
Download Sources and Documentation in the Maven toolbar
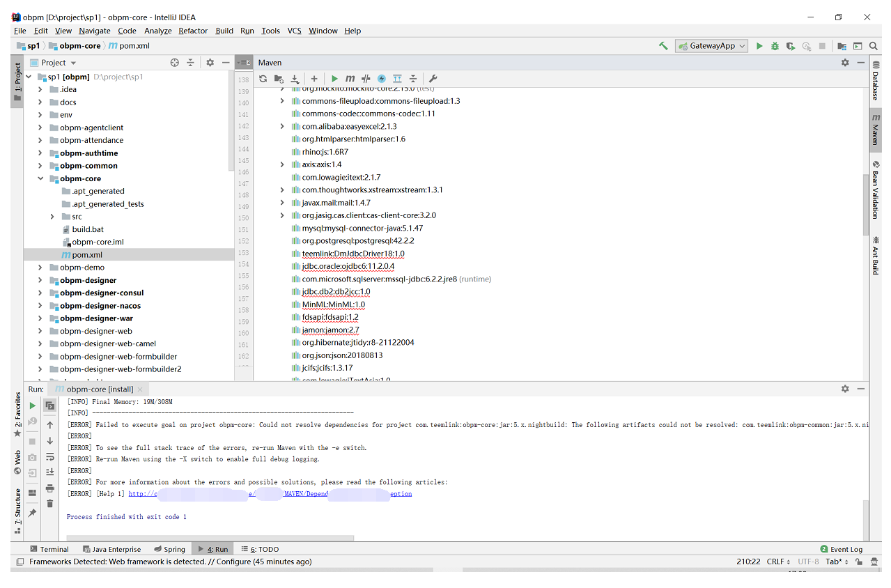click(295, 79)
